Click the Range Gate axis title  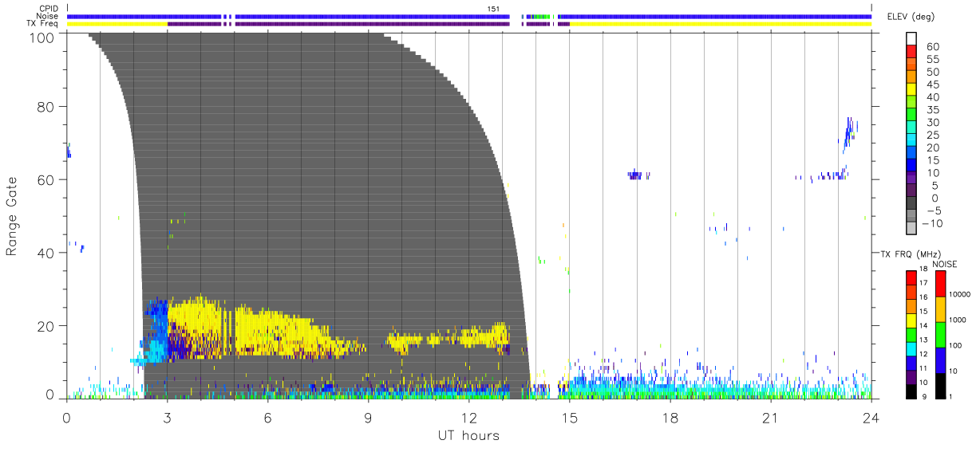12,217
